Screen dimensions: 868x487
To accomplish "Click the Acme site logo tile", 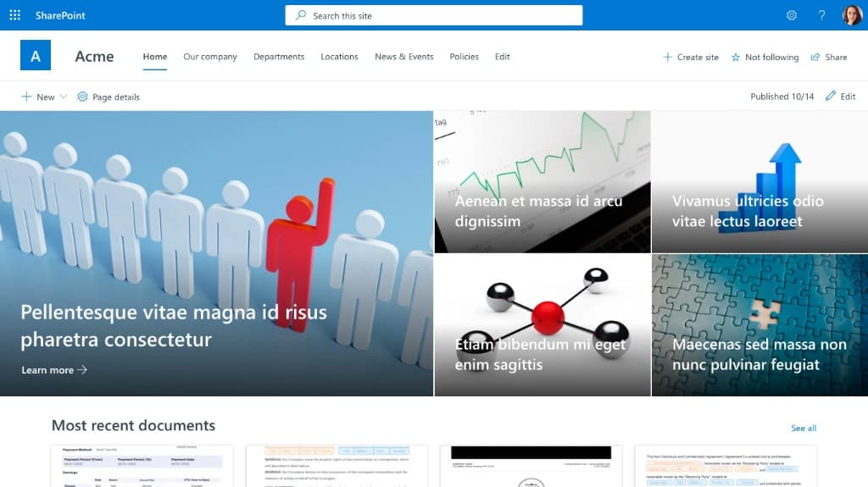I will [x=36, y=55].
